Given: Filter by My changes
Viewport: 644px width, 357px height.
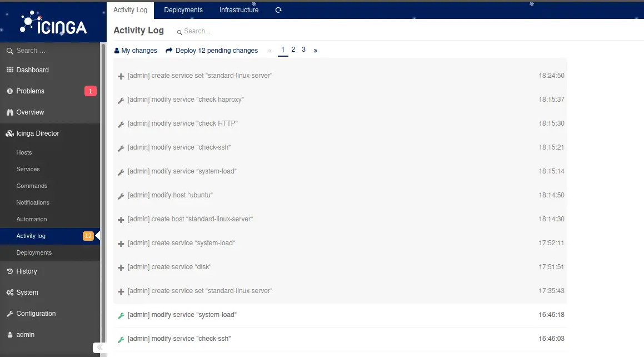Looking at the screenshot, I should pyautogui.click(x=136, y=51).
